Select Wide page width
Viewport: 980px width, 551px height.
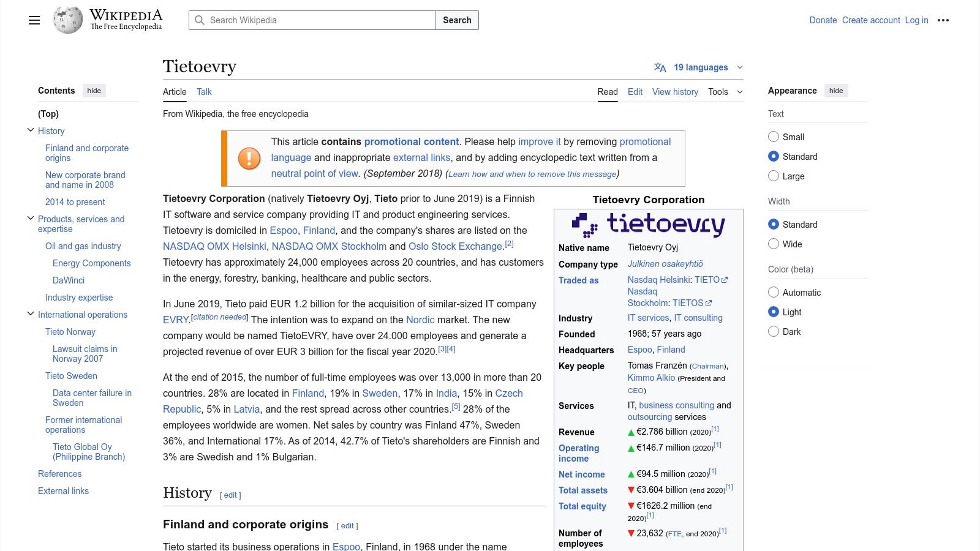click(x=774, y=244)
